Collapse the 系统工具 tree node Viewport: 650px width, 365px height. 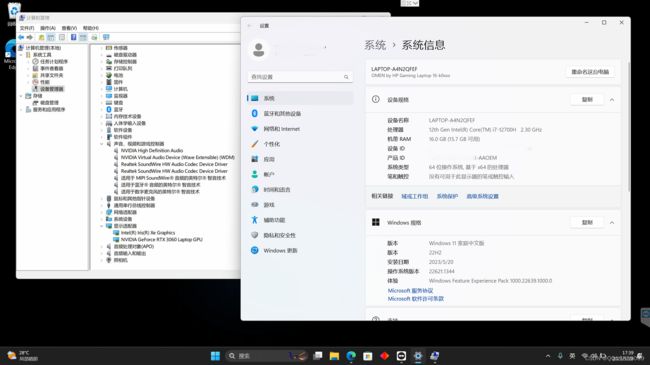(21, 55)
